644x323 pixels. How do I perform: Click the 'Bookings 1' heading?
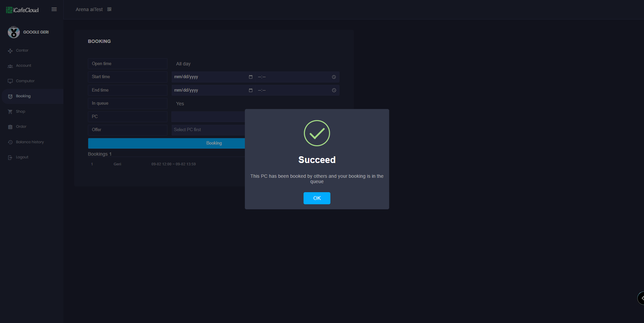(100, 154)
